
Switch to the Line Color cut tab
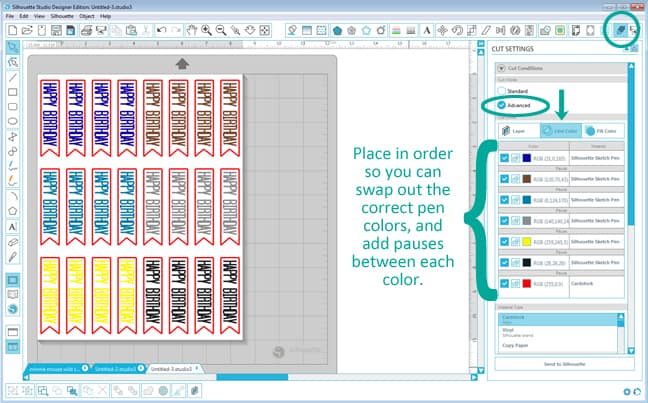click(x=561, y=131)
